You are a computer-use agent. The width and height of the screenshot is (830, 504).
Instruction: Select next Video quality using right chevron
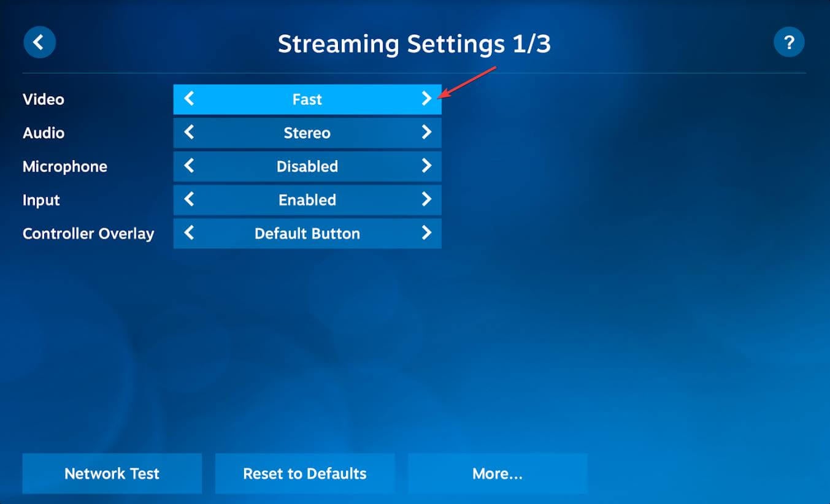click(x=426, y=99)
